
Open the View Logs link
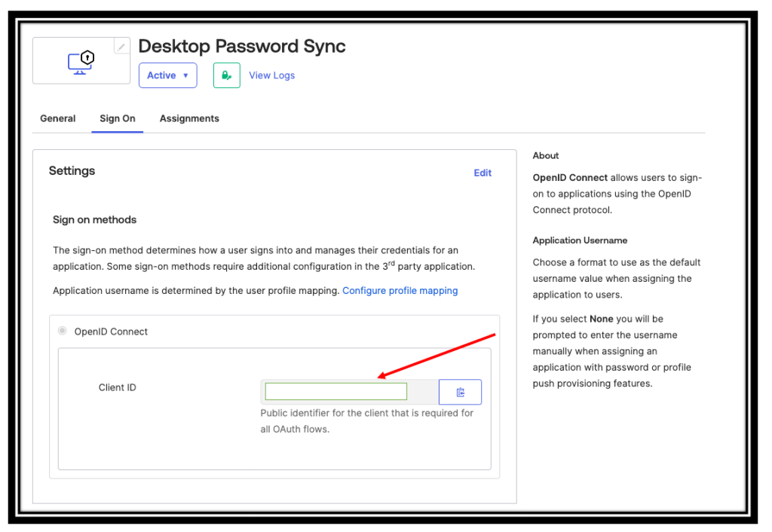(271, 75)
